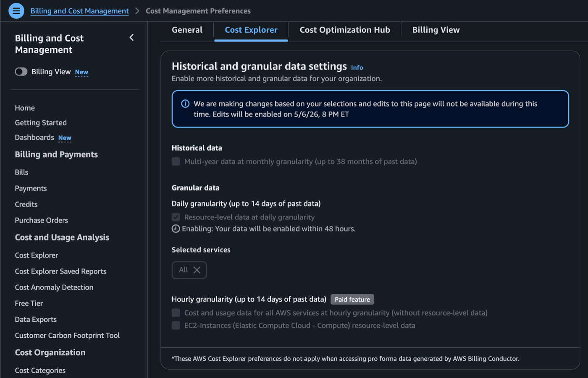Click the Billing and Payments section heading
The image size is (588, 378).
[x=56, y=154]
